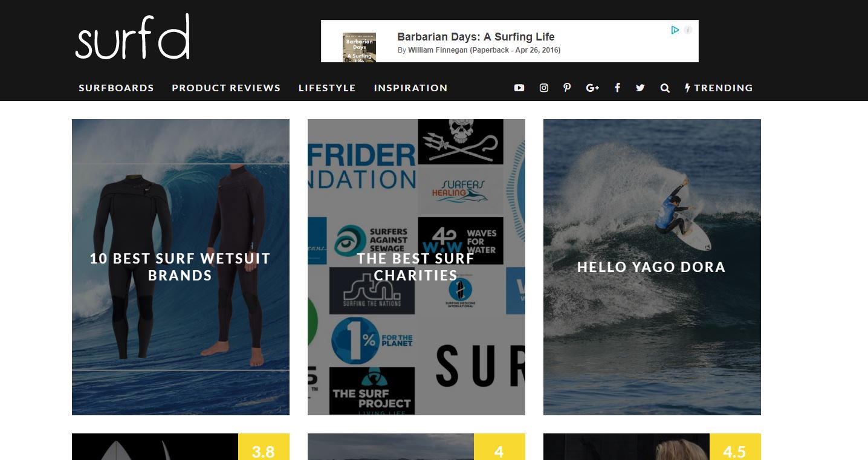Open the Product Reviews menu

coord(226,88)
